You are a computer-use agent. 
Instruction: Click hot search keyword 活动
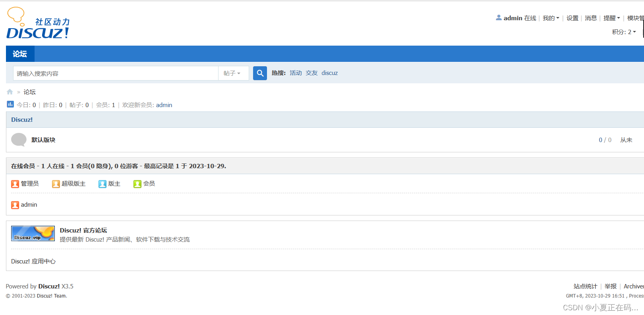[296, 73]
